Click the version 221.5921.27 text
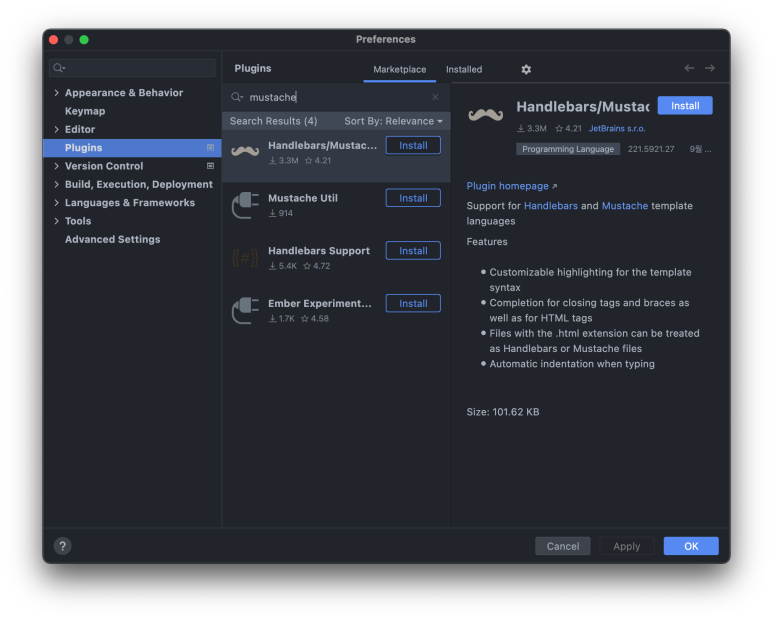 [651, 149]
